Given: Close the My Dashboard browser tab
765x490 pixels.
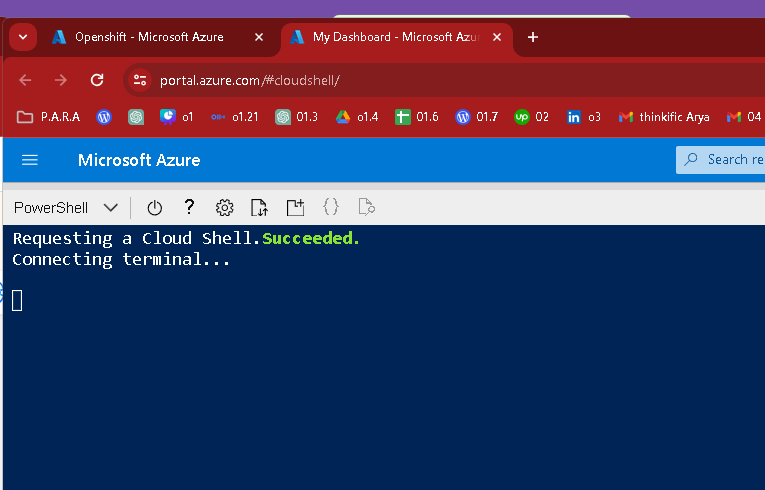Looking at the screenshot, I should [x=497, y=37].
